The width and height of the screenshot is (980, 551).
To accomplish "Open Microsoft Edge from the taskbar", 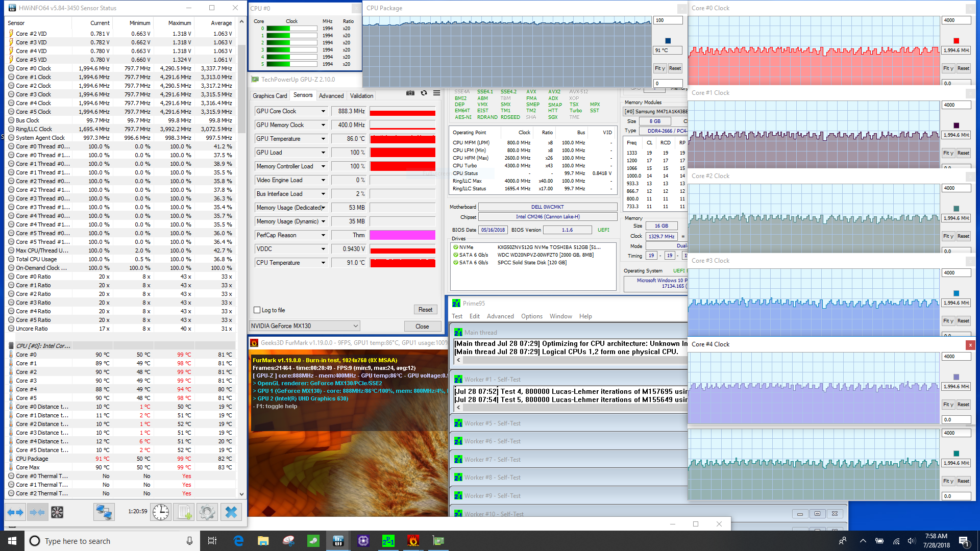I will (x=238, y=541).
